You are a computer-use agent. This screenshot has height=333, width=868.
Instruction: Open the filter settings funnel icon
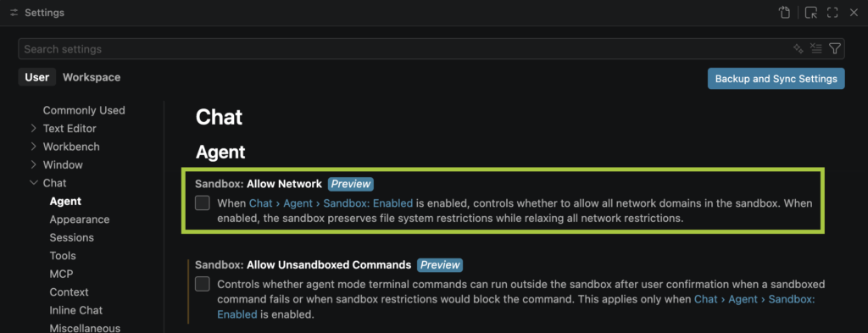835,48
